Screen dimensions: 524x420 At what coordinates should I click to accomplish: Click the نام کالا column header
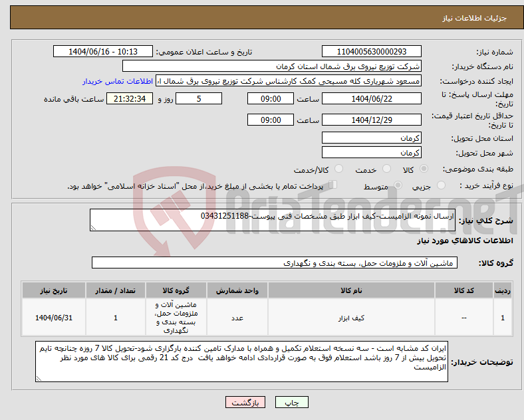tap(351, 290)
